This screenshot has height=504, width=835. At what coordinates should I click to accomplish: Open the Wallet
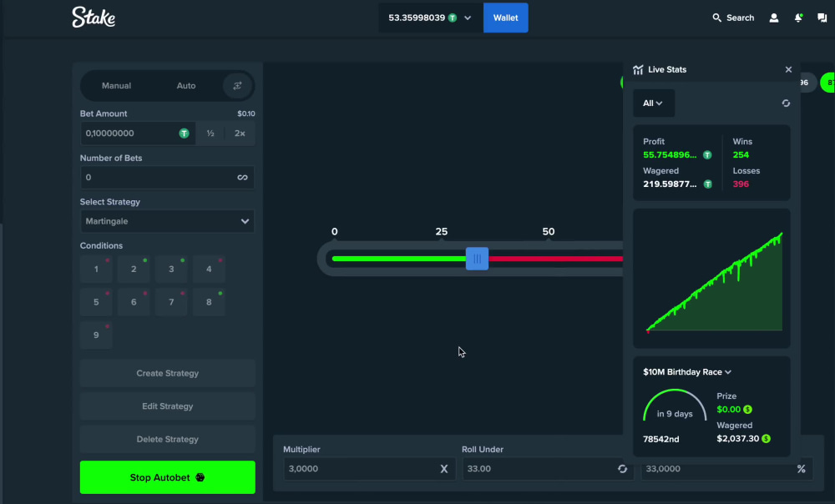pyautogui.click(x=505, y=18)
